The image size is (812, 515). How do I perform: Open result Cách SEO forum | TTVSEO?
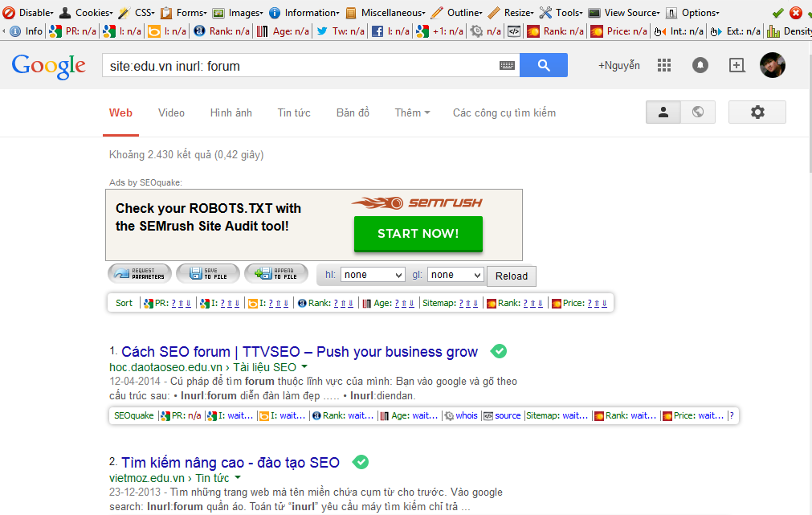300,352
